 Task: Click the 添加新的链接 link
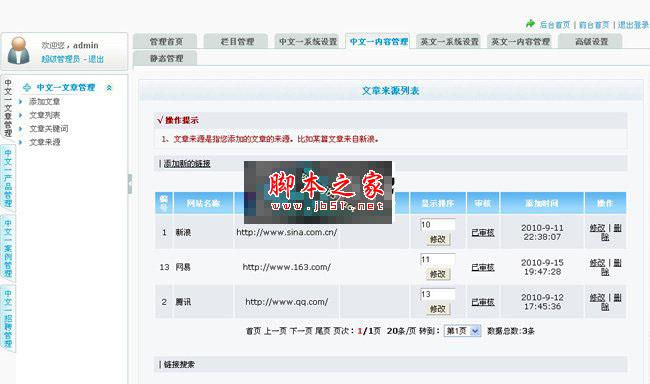pos(187,164)
